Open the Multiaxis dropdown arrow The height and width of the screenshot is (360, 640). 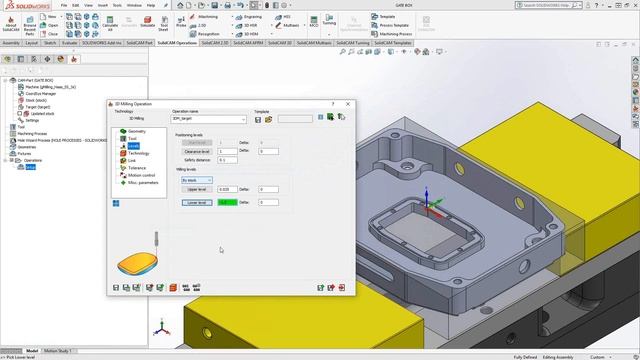304,25
